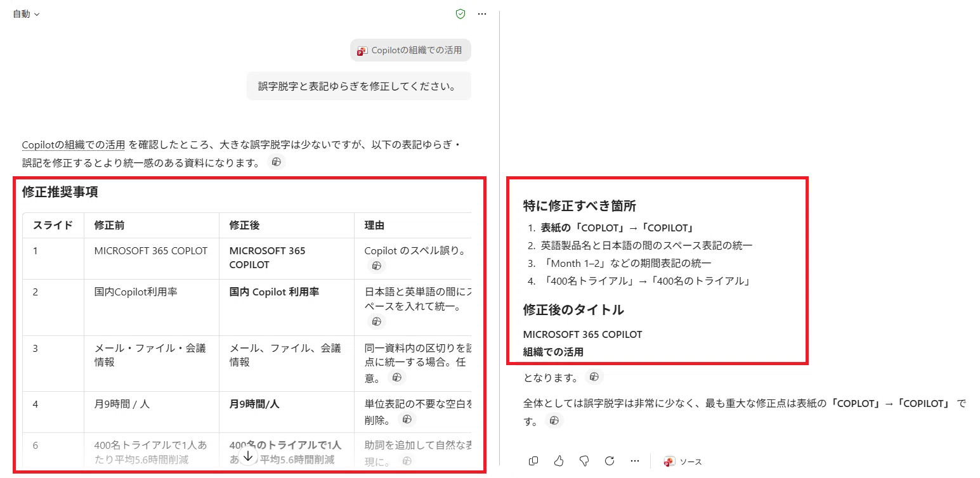Give the response a thumbs up
Image resolution: width=980 pixels, height=478 pixels.
[559, 461]
